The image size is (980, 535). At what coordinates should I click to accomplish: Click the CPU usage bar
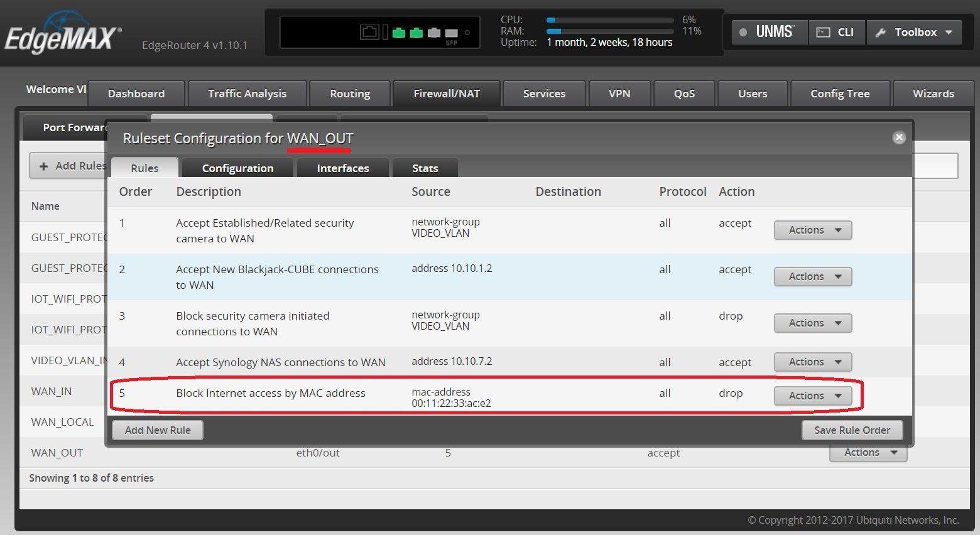pos(609,20)
